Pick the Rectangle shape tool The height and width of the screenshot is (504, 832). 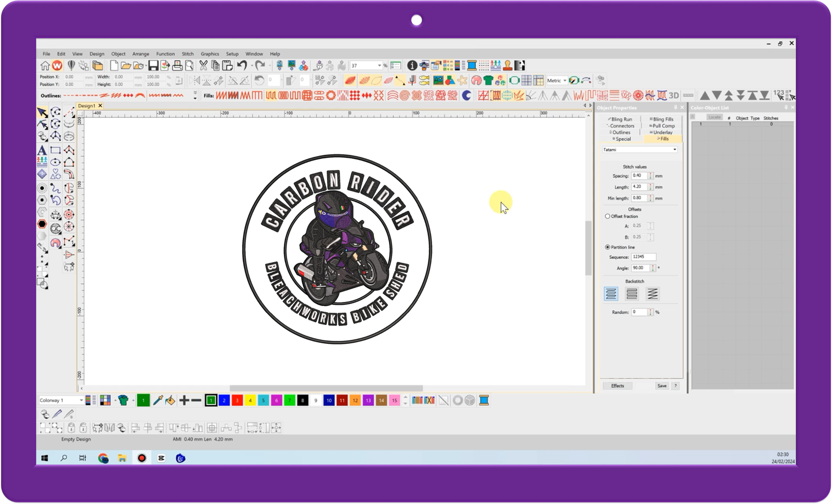[56, 150]
